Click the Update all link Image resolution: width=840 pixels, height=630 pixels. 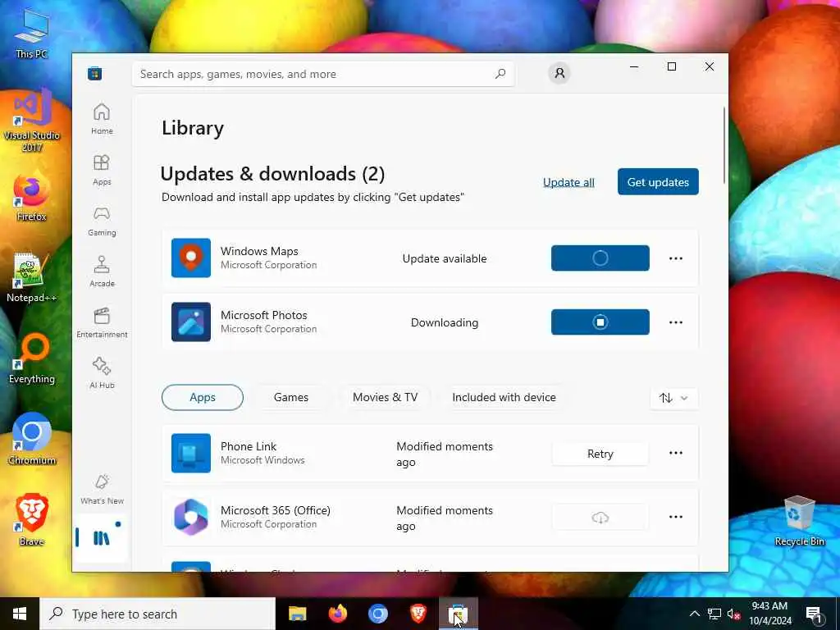click(568, 182)
